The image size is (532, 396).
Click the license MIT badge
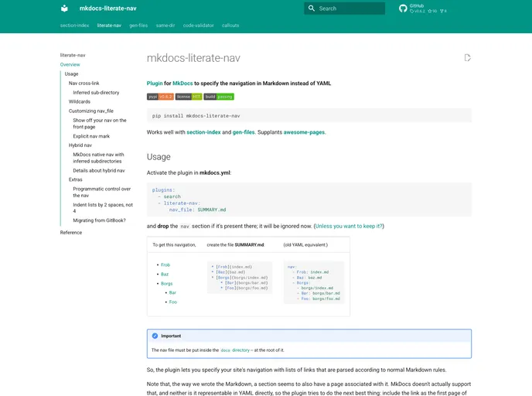[x=189, y=97]
